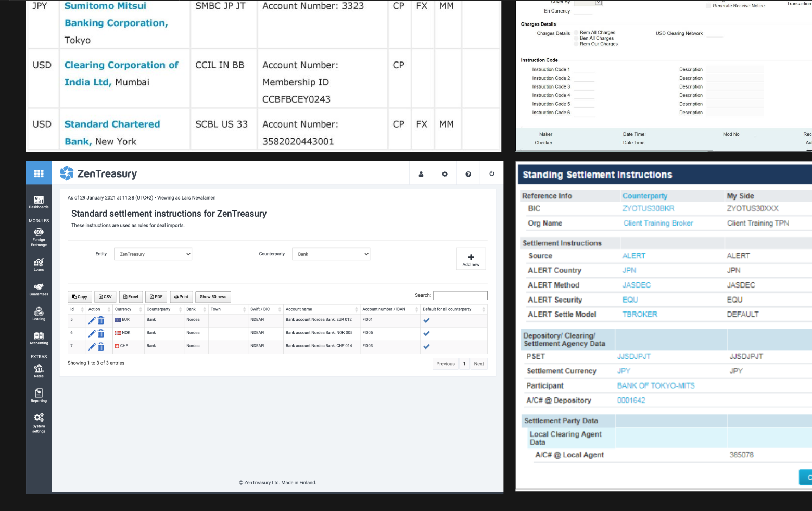The height and width of the screenshot is (511, 812).
Task: Click counterparty BIC ZYOTUS30BKR
Action: point(649,208)
